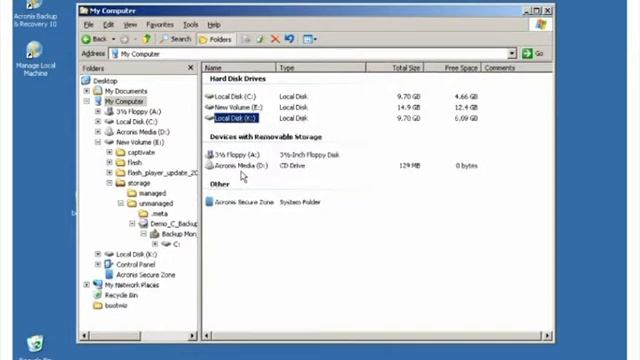Viewport: 640px width, 360px height.
Task: Expand the Address bar dropdown arrow
Action: coord(512,54)
